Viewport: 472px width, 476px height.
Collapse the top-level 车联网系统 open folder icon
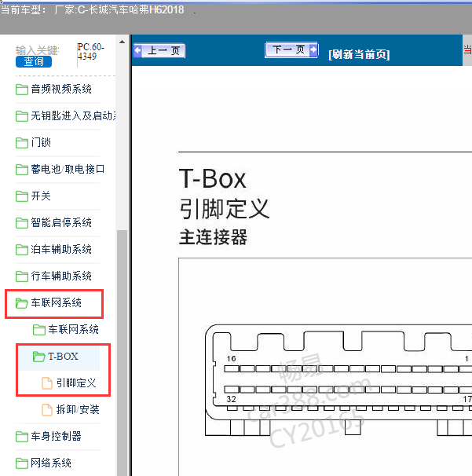pos(22,303)
